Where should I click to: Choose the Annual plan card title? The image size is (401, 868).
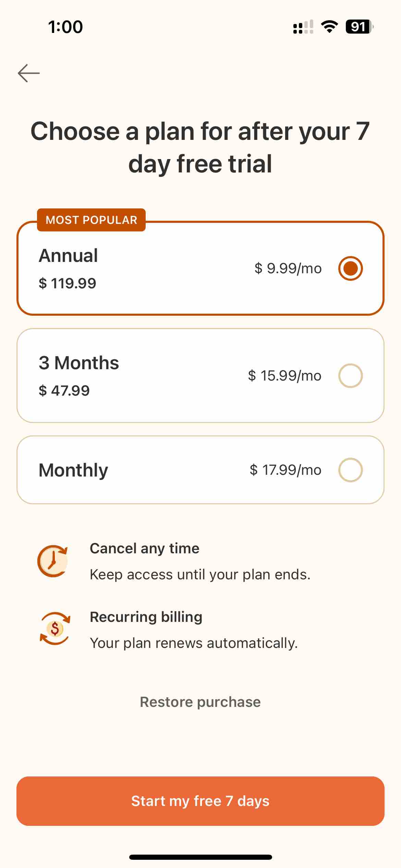[68, 255]
